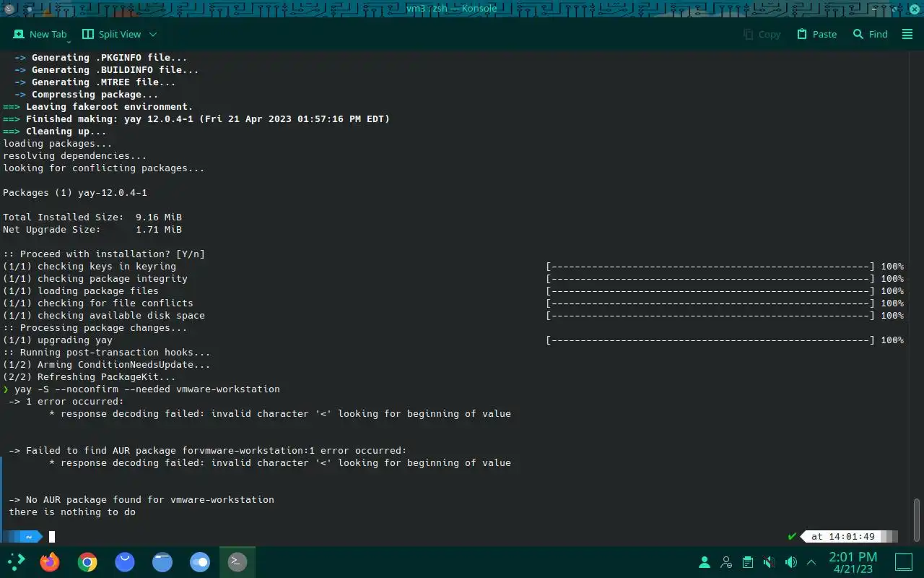Viewport: 924px width, 578px height.
Task: Open the Dolphin file manager icon
Action: click(x=162, y=561)
